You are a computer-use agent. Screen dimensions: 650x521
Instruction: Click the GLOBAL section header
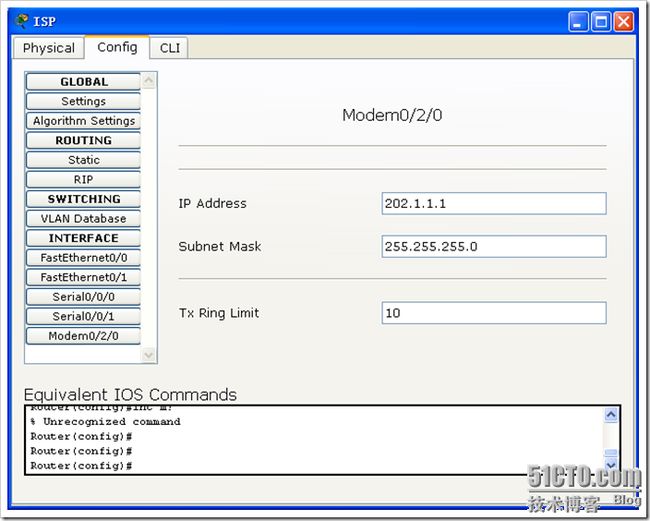(83, 82)
